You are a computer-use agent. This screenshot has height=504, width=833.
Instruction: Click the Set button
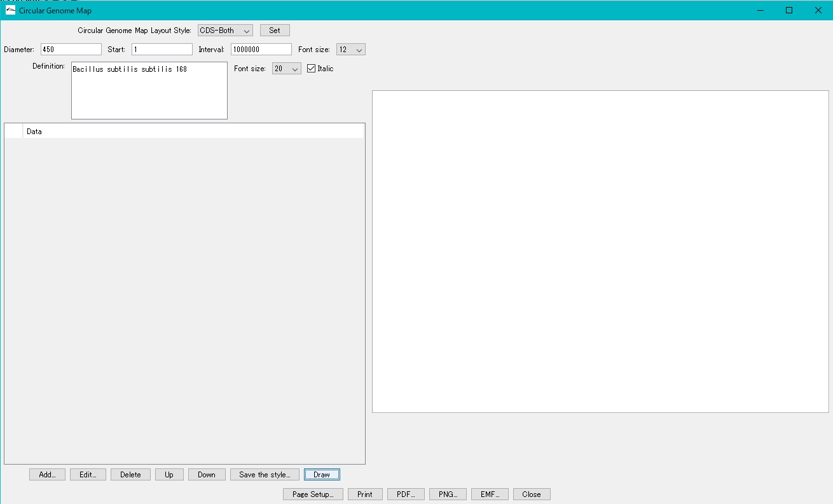click(275, 31)
